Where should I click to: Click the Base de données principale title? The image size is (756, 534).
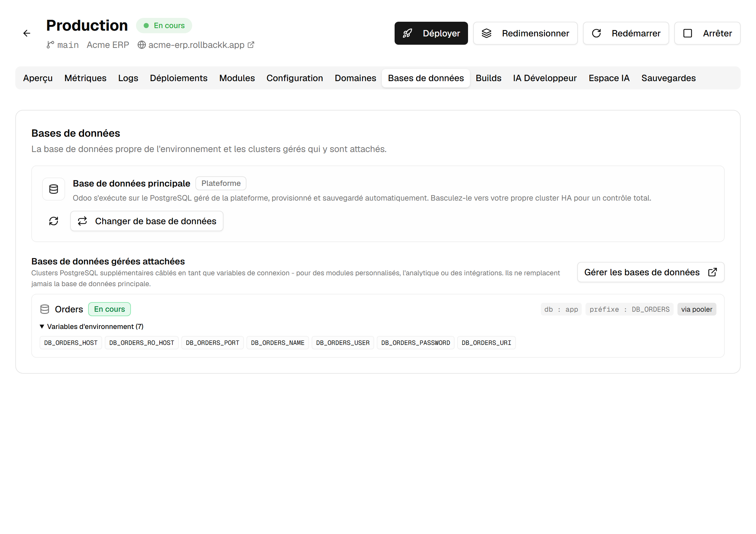pos(132,184)
